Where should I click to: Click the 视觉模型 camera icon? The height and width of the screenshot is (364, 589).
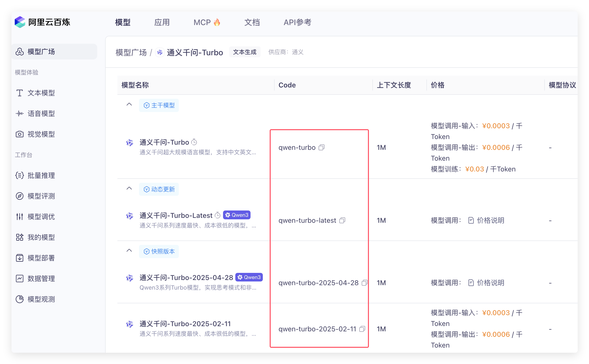click(x=20, y=134)
